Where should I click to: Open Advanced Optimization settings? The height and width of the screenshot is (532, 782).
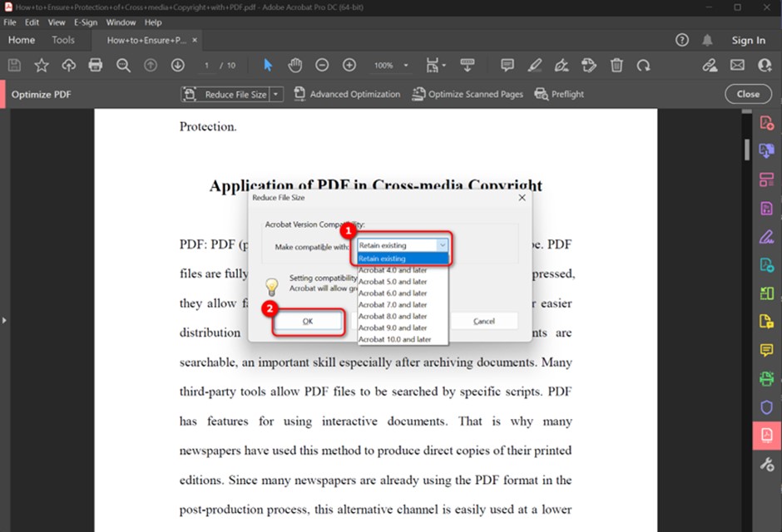pos(347,94)
